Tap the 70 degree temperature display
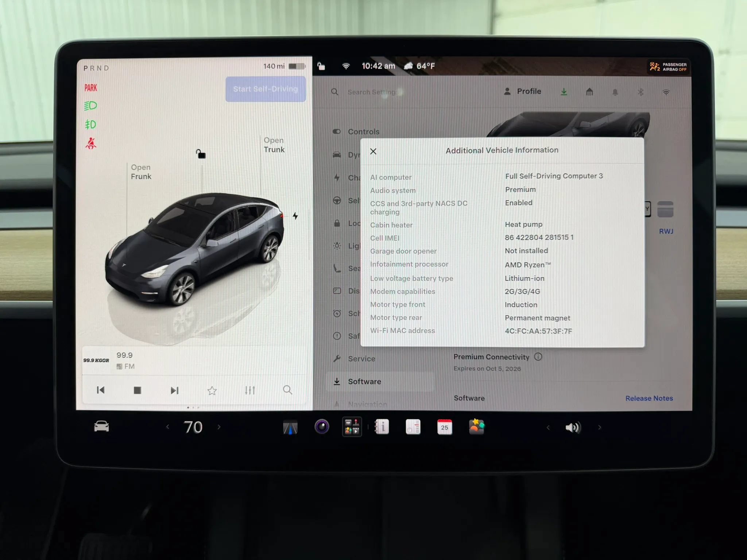This screenshot has width=747, height=560. pos(193,427)
